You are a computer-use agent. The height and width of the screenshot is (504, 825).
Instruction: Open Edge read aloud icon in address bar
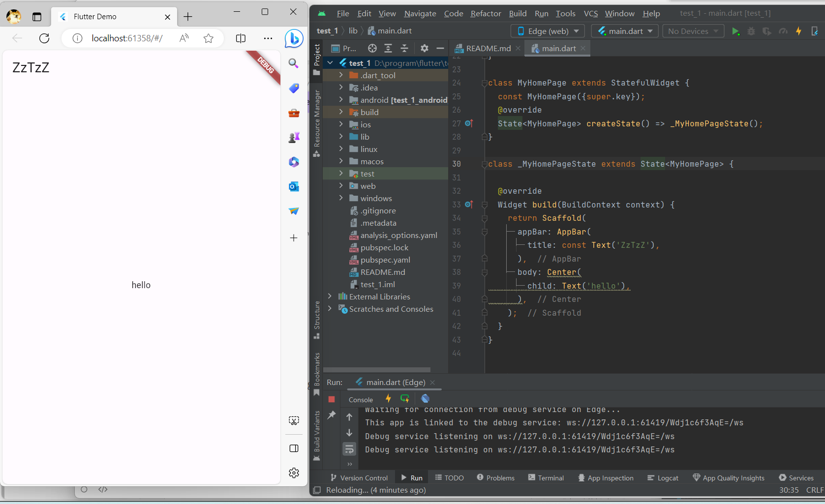pyautogui.click(x=184, y=38)
